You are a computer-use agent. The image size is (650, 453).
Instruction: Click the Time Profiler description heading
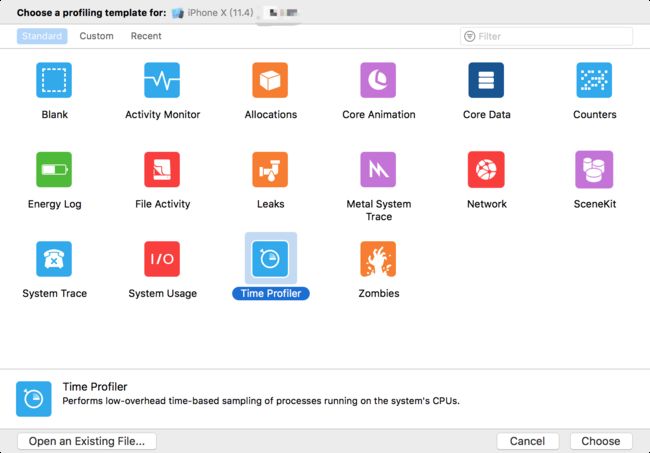coord(95,387)
